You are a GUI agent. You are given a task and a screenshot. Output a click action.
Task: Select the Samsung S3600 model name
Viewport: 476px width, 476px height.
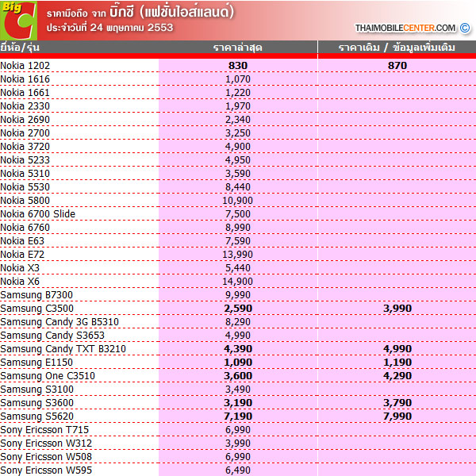pyautogui.click(x=36, y=403)
